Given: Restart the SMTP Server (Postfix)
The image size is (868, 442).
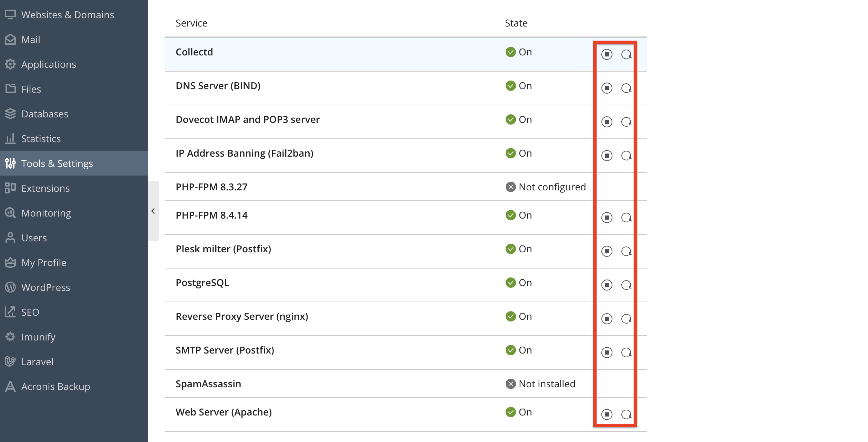Looking at the screenshot, I should [x=626, y=352].
